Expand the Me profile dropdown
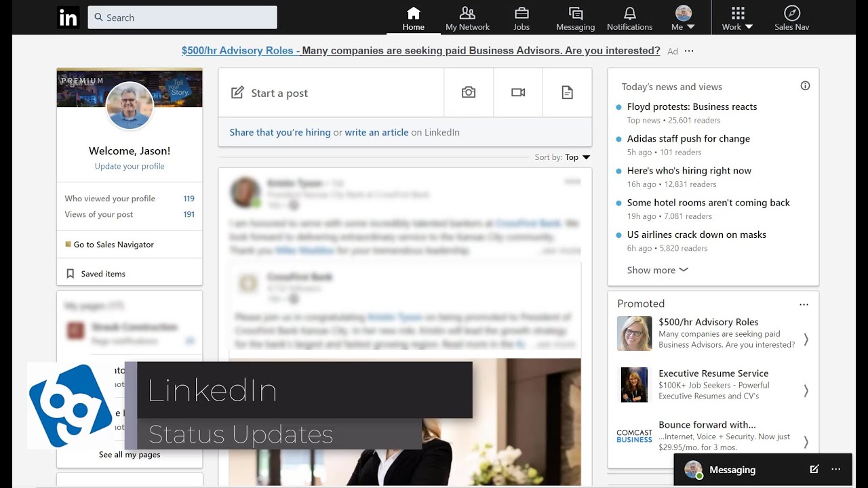 pos(683,18)
